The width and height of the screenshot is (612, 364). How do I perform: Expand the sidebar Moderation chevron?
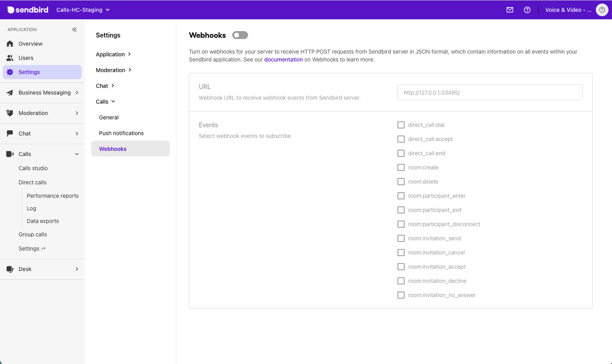[x=77, y=113]
